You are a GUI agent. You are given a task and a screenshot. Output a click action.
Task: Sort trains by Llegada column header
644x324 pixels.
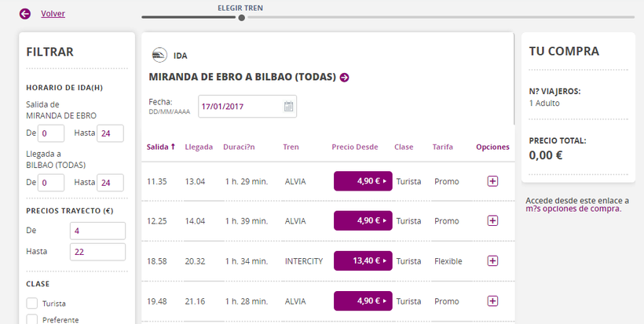click(x=199, y=147)
